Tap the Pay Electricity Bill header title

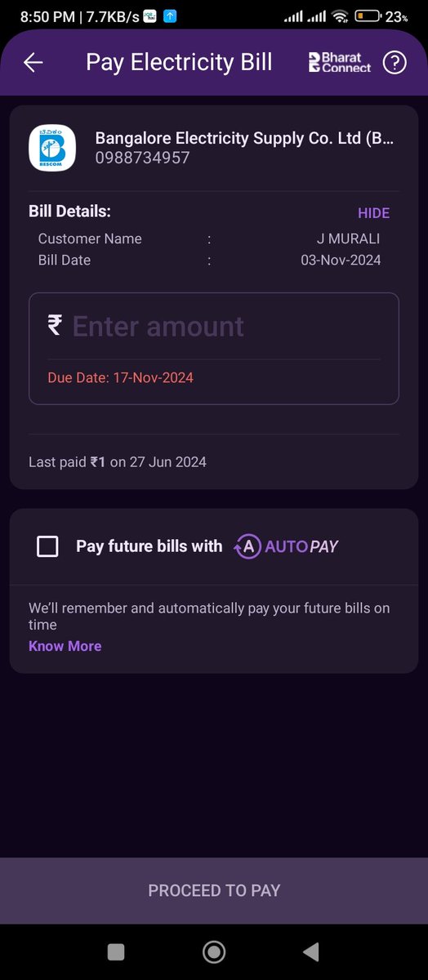click(179, 62)
